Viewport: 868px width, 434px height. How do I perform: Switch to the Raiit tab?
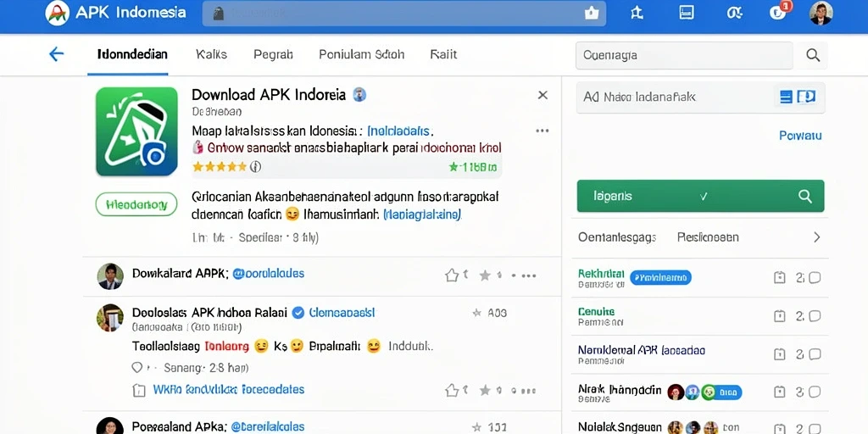pos(443,54)
